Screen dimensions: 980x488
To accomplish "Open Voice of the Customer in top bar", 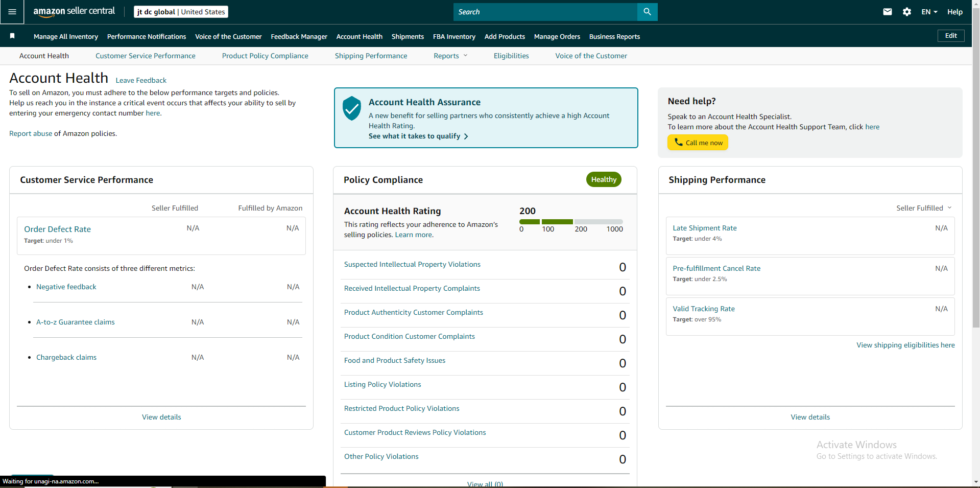I will click(x=228, y=36).
